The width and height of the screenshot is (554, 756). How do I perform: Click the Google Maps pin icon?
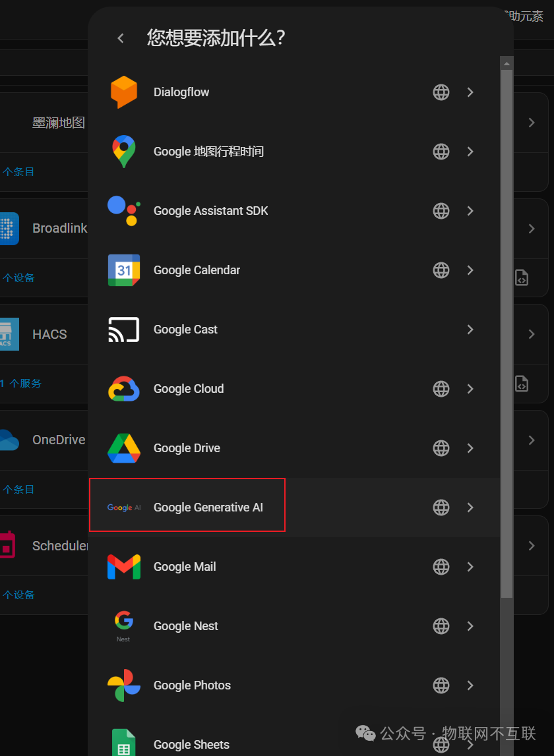(124, 152)
